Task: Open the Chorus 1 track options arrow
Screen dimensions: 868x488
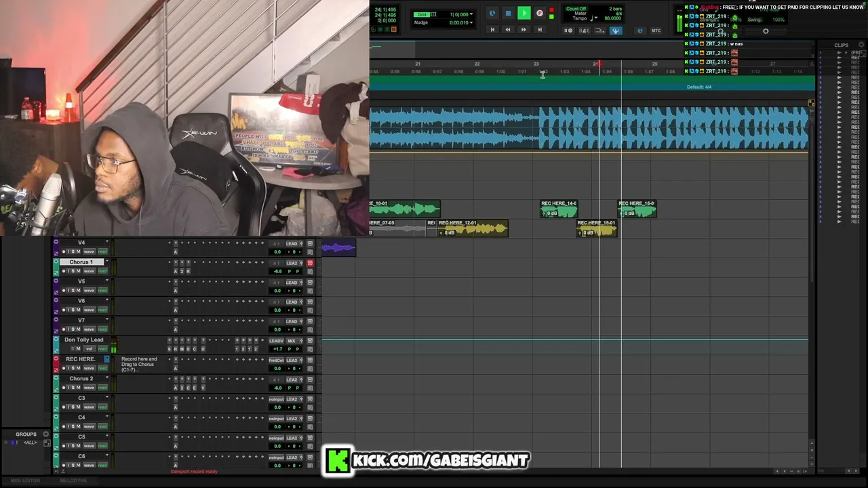Action: click(106, 262)
